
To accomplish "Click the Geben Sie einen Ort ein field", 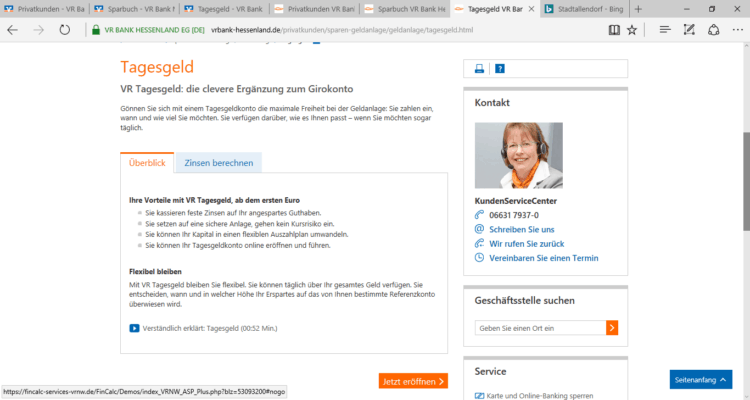I will 540,328.
